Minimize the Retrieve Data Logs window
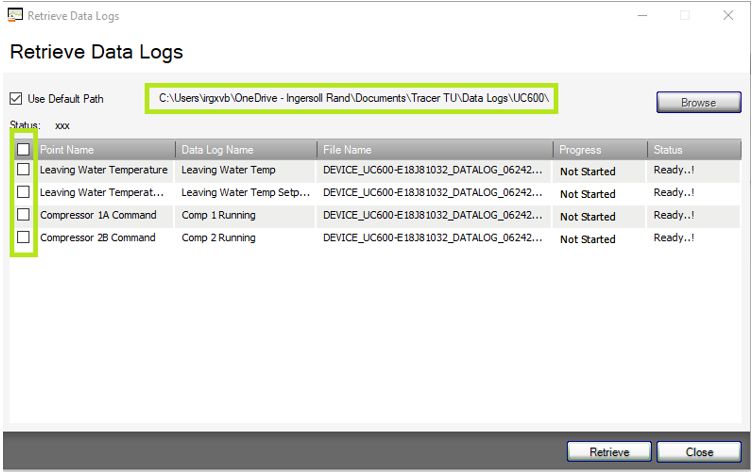Viewport: 752px width, 472px height. coord(642,16)
